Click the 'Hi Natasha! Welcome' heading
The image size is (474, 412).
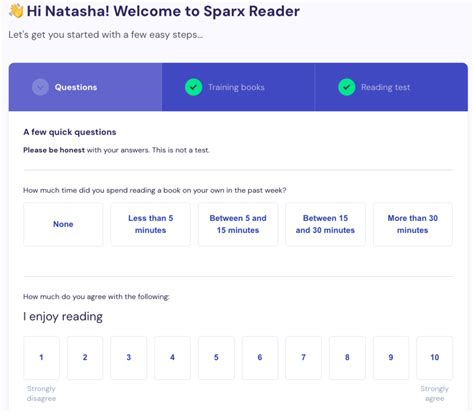tap(163, 11)
